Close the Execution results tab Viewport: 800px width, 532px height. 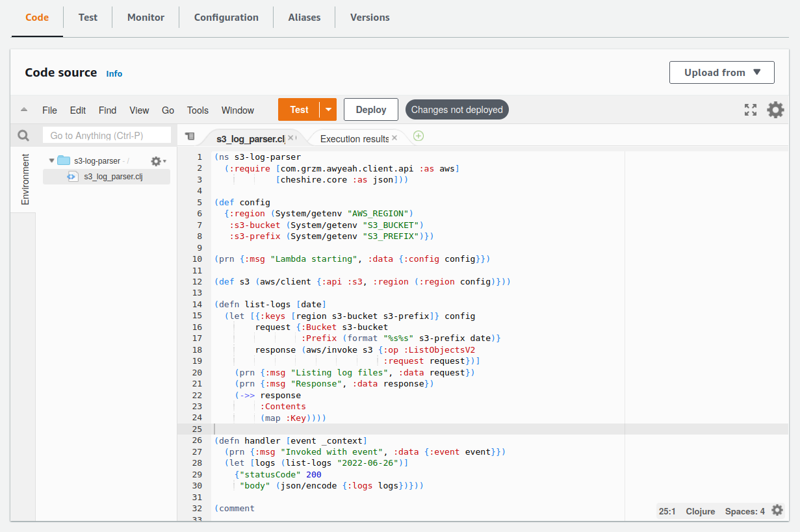pos(394,138)
